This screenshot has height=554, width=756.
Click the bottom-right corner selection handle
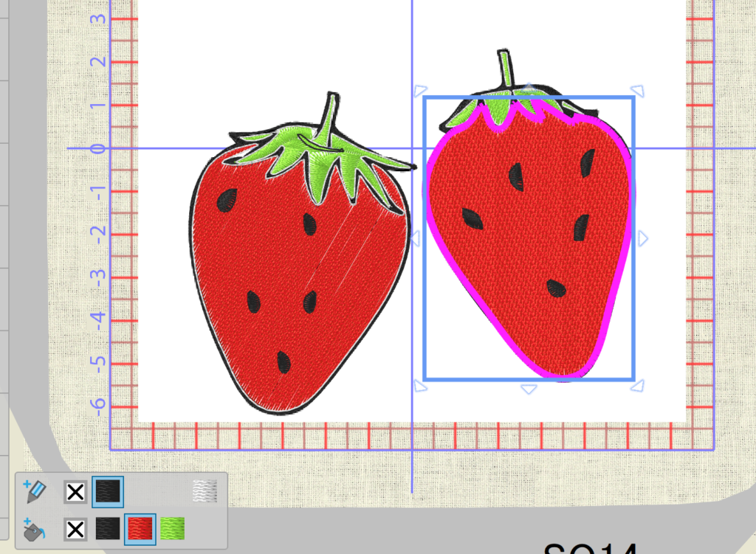point(639,385)
